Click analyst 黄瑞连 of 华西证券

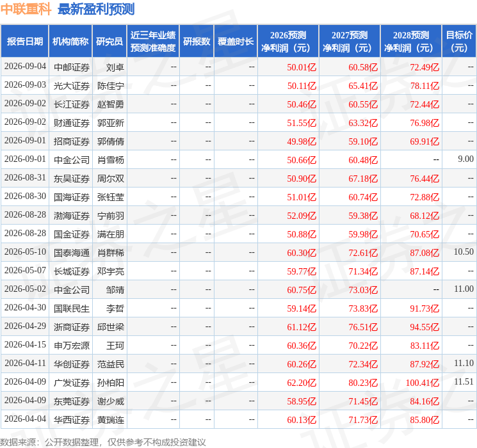(x=110, y=420)
